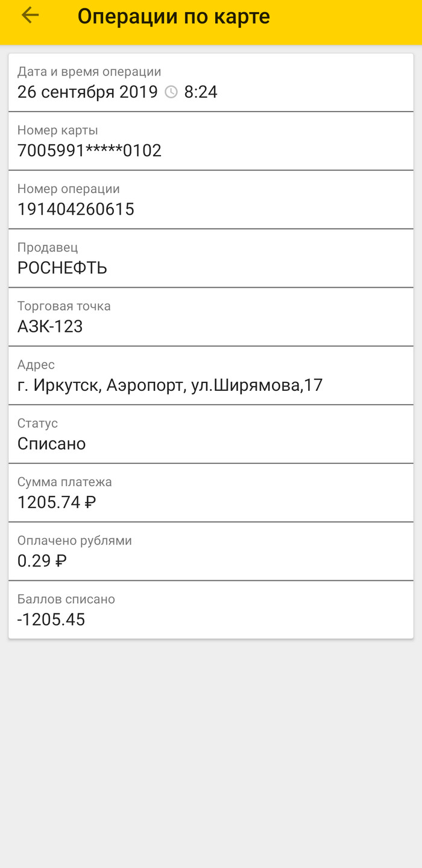The image size is (422, 868).
Task: Tap the Irkutsk airport address text
Action: [x=170, y=385]
